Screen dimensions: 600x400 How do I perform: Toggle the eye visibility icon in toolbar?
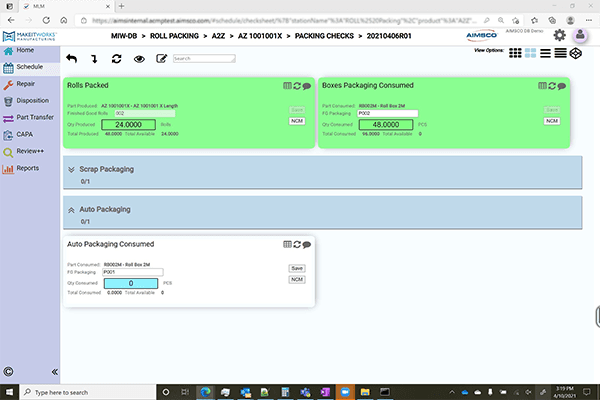139,58
